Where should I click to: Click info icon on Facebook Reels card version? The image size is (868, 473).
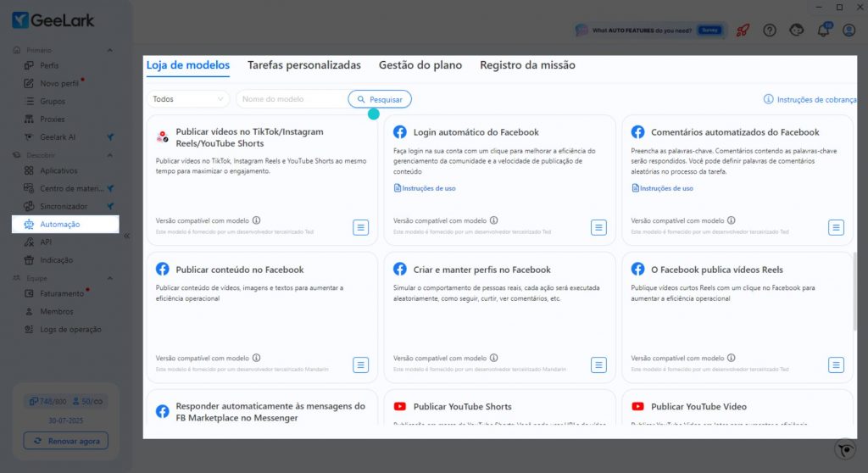click(x=732, y=358)
